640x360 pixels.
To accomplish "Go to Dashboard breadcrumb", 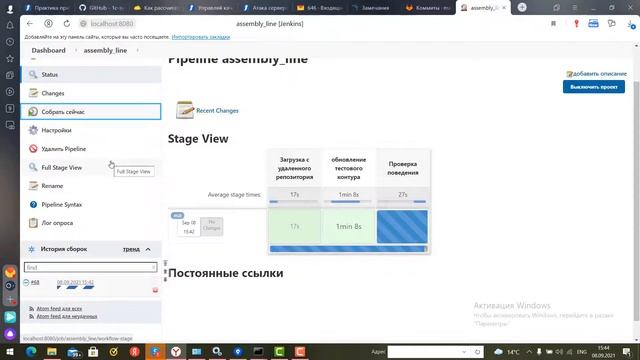I will coord(49,50).
